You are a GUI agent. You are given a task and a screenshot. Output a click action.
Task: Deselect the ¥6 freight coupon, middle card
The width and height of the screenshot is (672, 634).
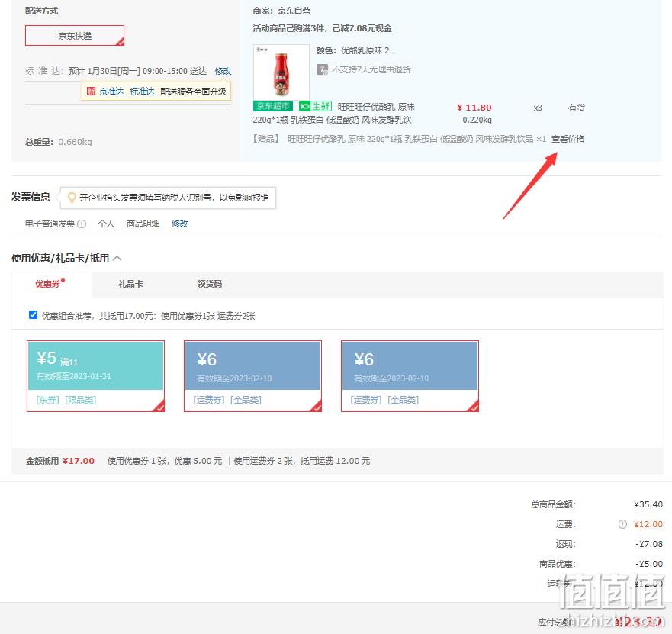[252, 376]
